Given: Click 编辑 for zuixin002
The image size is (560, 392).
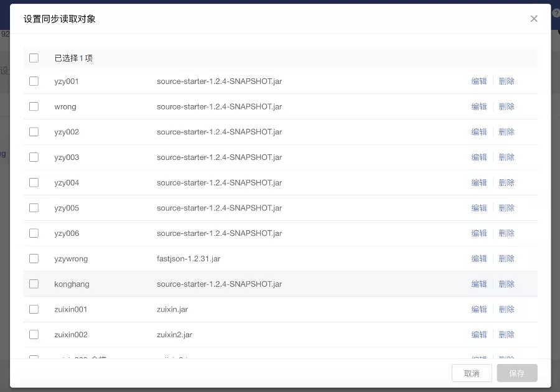Looking at the screenshot, I should point(479,335).
